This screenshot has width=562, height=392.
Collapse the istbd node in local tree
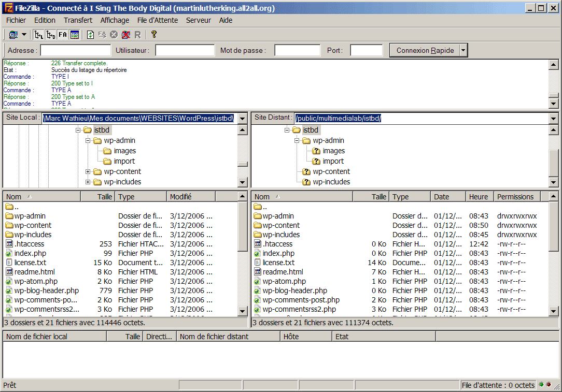click(x=78, y=130)
